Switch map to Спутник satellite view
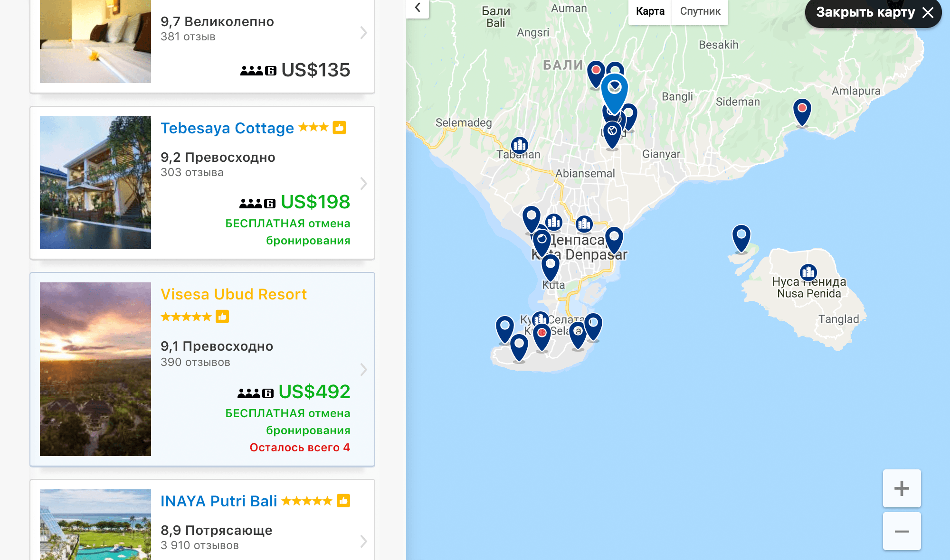 click(x=700, y=11)
